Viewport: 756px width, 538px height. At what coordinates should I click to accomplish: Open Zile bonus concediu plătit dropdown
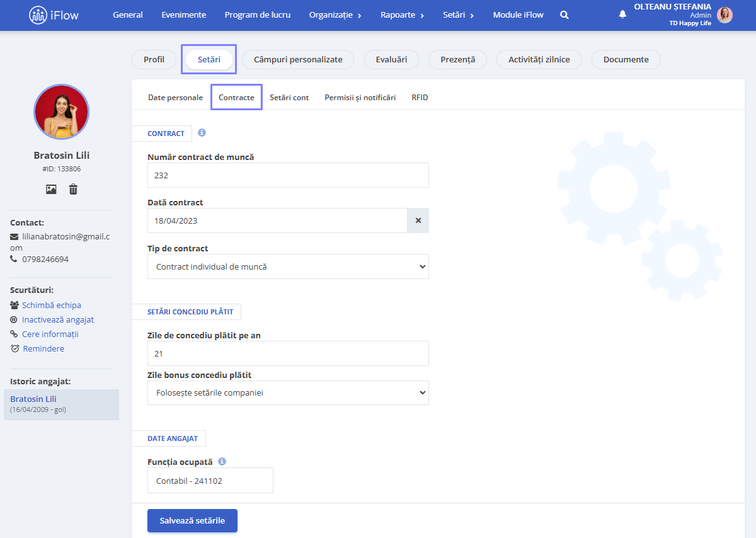pyautogui.click(x=288, y=392)
